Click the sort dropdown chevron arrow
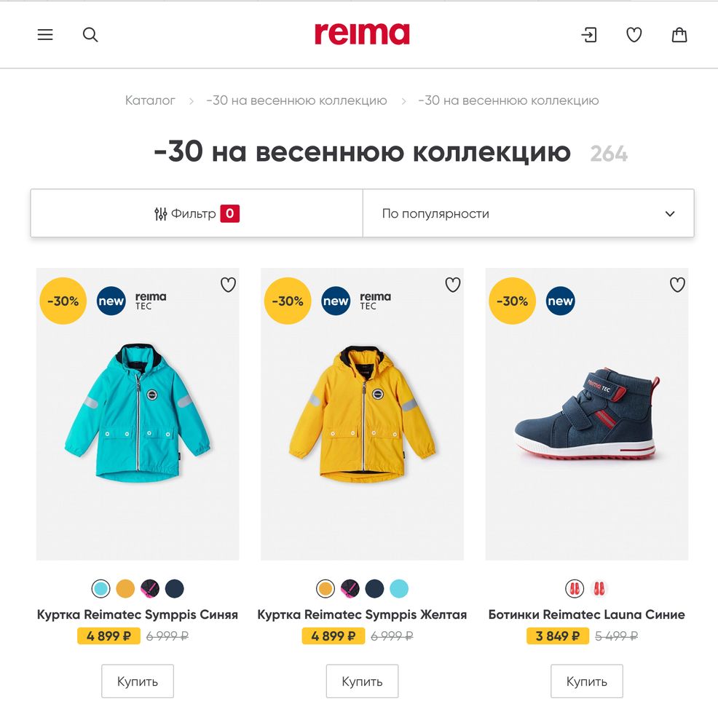This screenshot has width=718, height=728. click(x=670, y=214)
